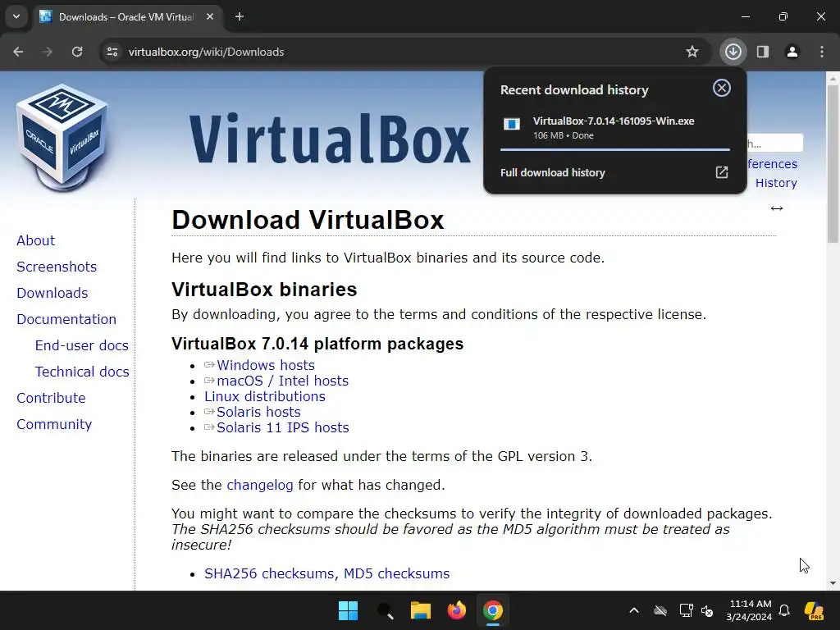This screenshot has width=840, height=630.
Task: Click the vertical scrollbar thumb
Action: (833, 163)
